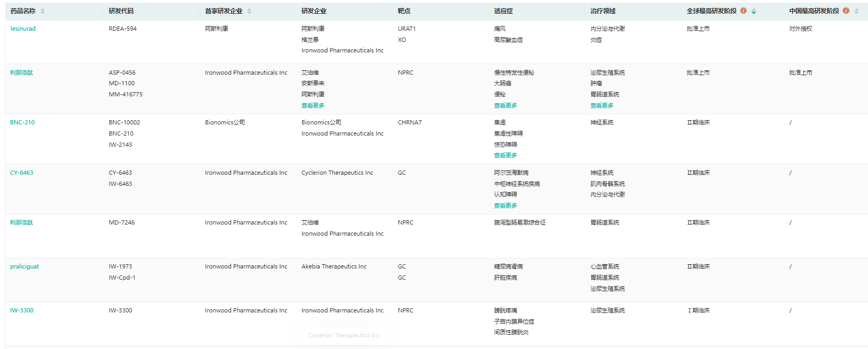
Task: Open the BNC-210 drug name link
Action: pyautogui.click(x=22, y=122)
